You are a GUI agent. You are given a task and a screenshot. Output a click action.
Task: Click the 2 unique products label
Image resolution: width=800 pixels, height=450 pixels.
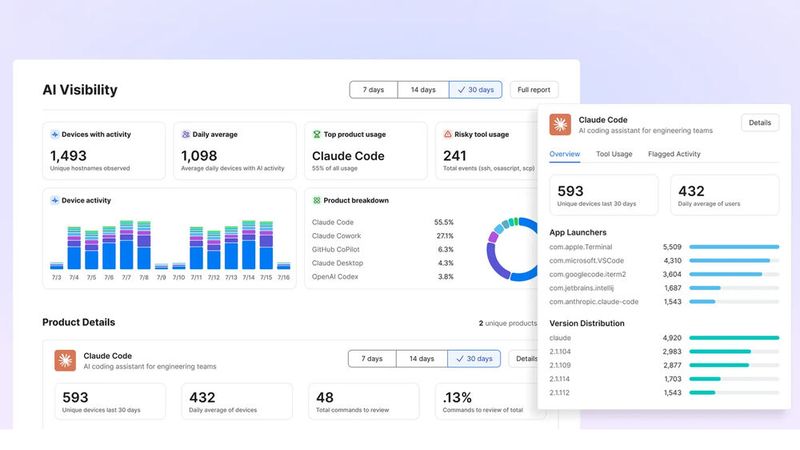[508, 323]
